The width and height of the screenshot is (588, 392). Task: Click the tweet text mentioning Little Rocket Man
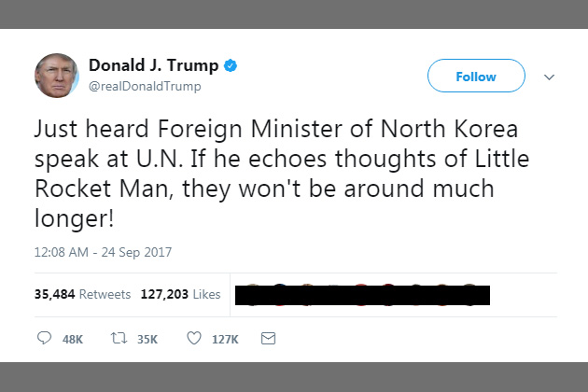[282, 174]
